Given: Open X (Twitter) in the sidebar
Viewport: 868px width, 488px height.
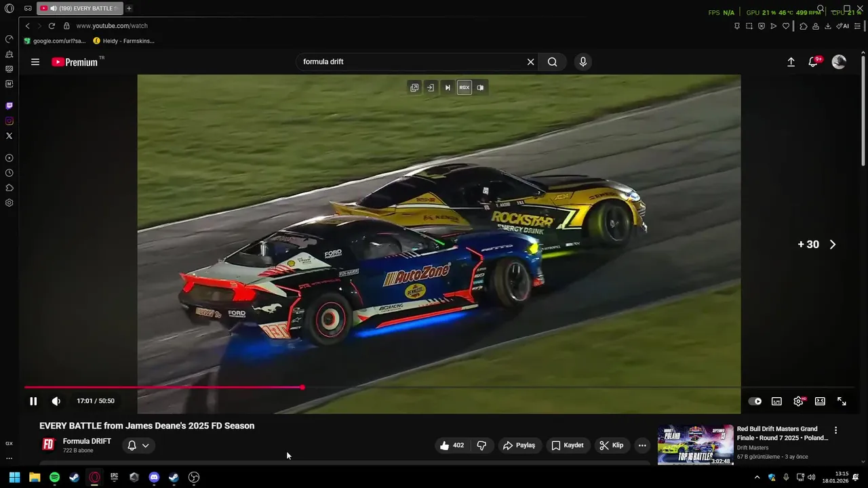Looking at the screenshot, I should (9, 136).
